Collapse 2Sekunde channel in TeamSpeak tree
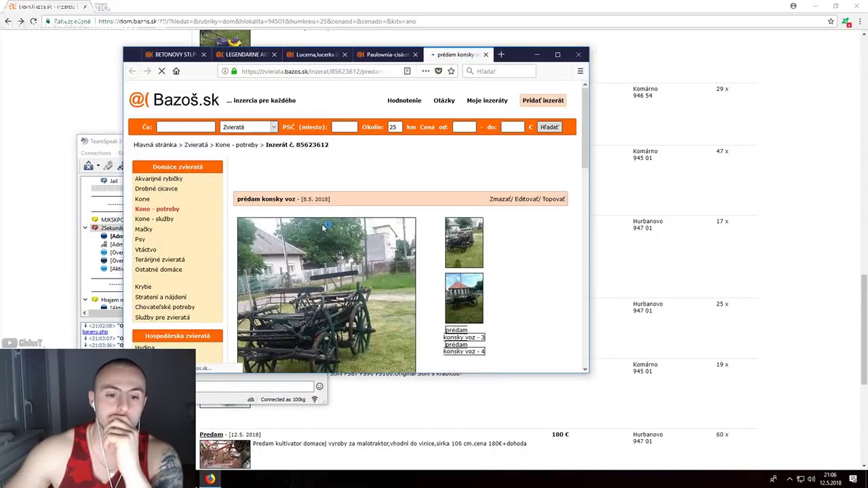The height and width of the screenshot is (488, 868). point(85,228)
